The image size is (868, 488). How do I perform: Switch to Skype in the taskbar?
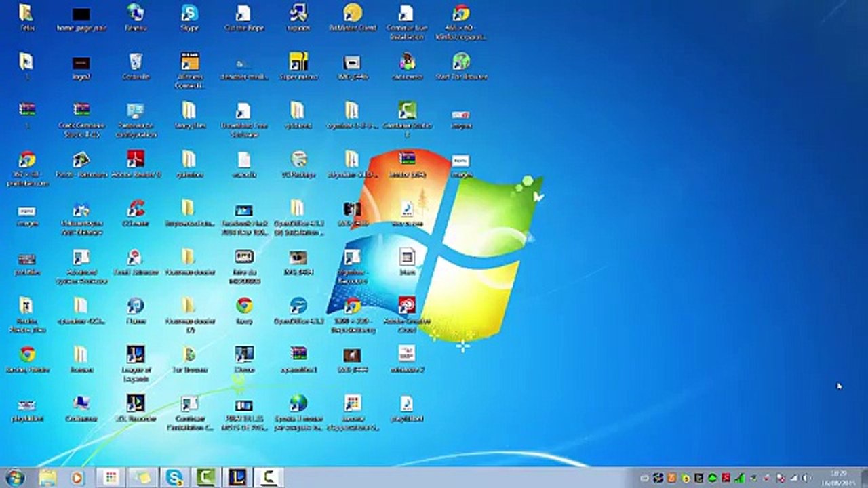(174, 477)
